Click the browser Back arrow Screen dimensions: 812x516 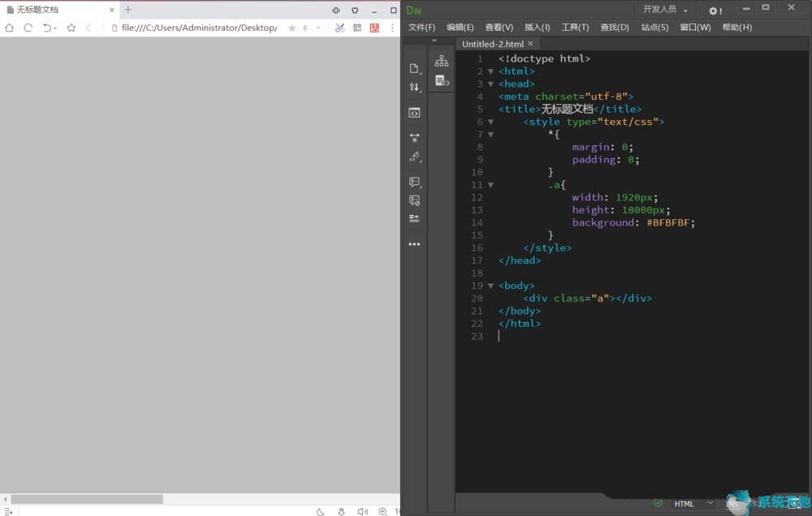click(x=89, y=28)
